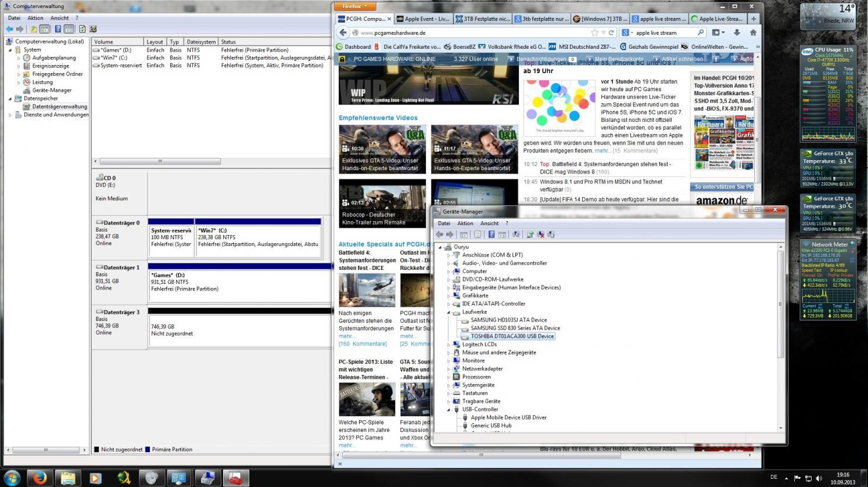
Task: Select the unallocated 746,39 GB partition block
Action: click(x=239, y=330)
